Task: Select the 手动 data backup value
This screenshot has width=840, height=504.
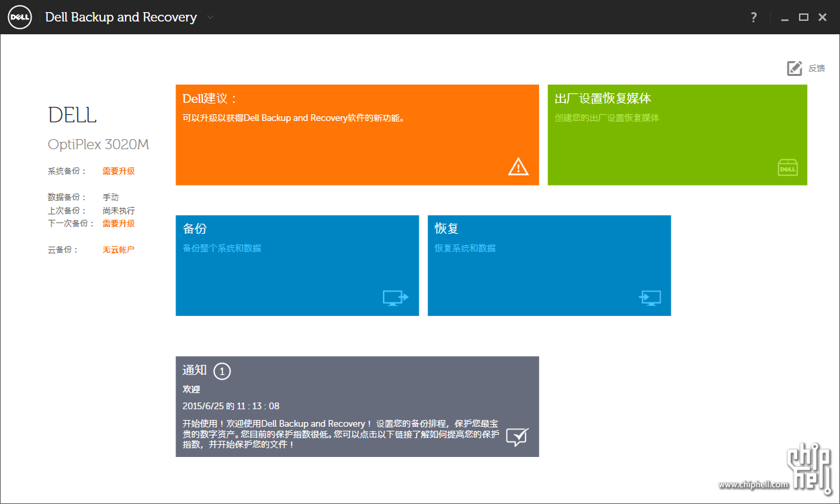Action: (x=110, y=198)
